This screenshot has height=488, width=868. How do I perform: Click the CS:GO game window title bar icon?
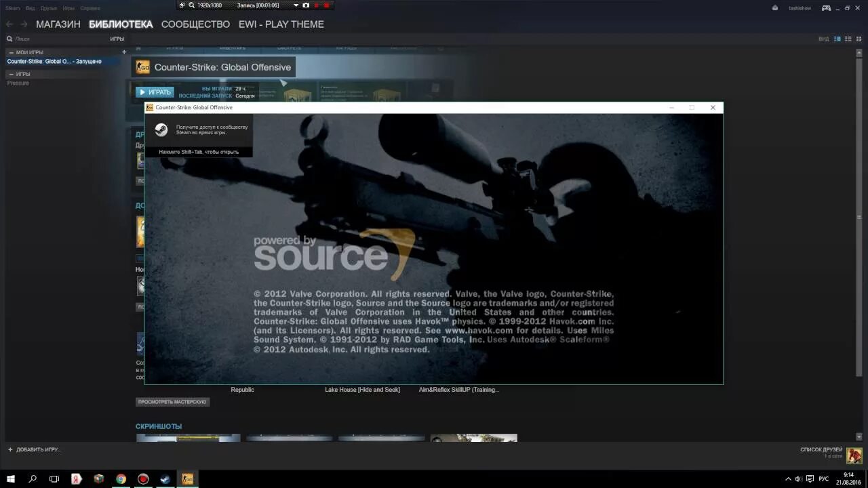150,107
